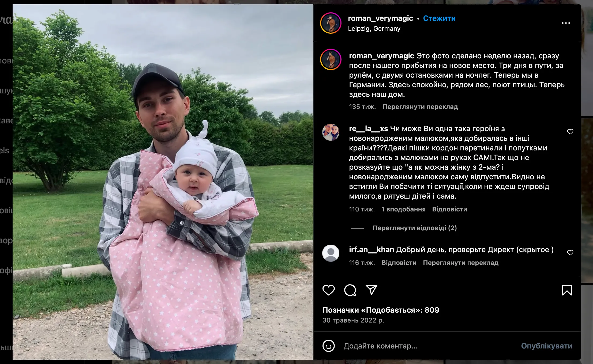Follow the account via Стежити
Screen dimensions: 593x364
[x=439, y=18]
